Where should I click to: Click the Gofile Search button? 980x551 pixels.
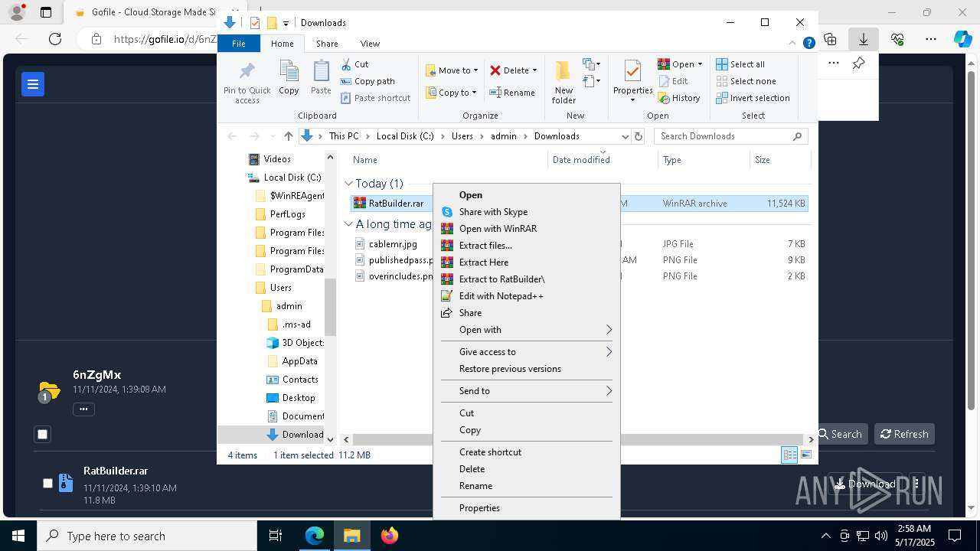(840, 434)
